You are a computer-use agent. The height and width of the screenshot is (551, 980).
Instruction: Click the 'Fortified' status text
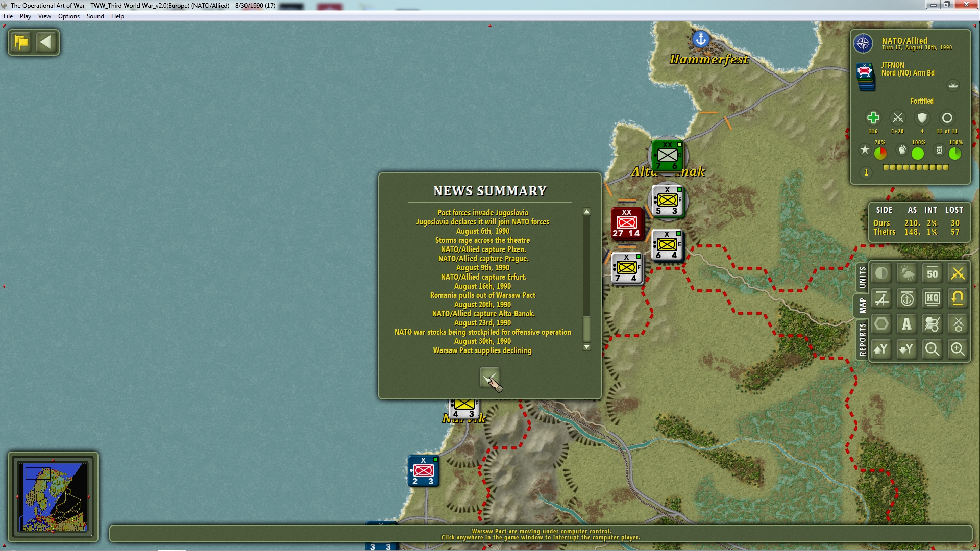click(922, 101)
